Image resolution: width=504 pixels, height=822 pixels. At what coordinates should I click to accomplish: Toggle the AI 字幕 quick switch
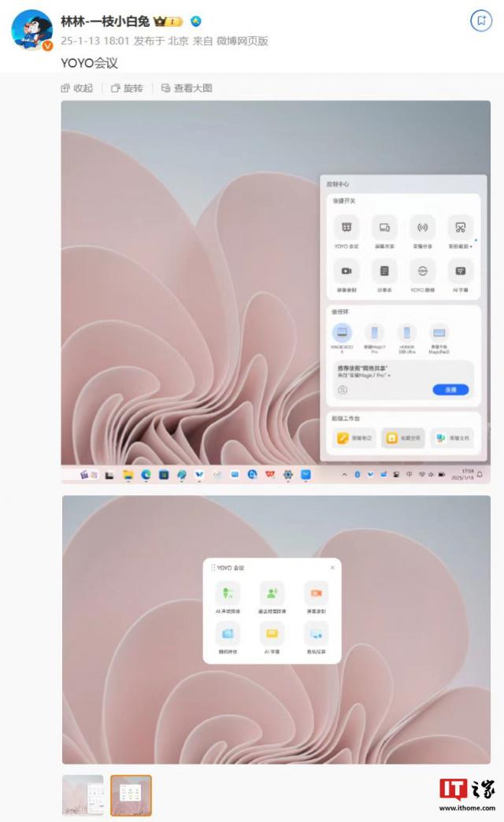click(x=460, y=271)
